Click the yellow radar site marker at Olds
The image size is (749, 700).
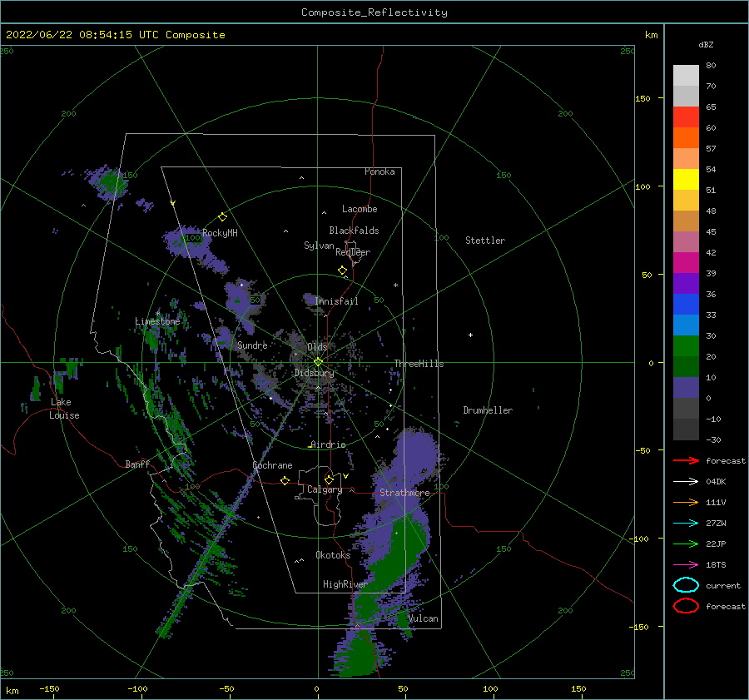[x=318, y=362]
